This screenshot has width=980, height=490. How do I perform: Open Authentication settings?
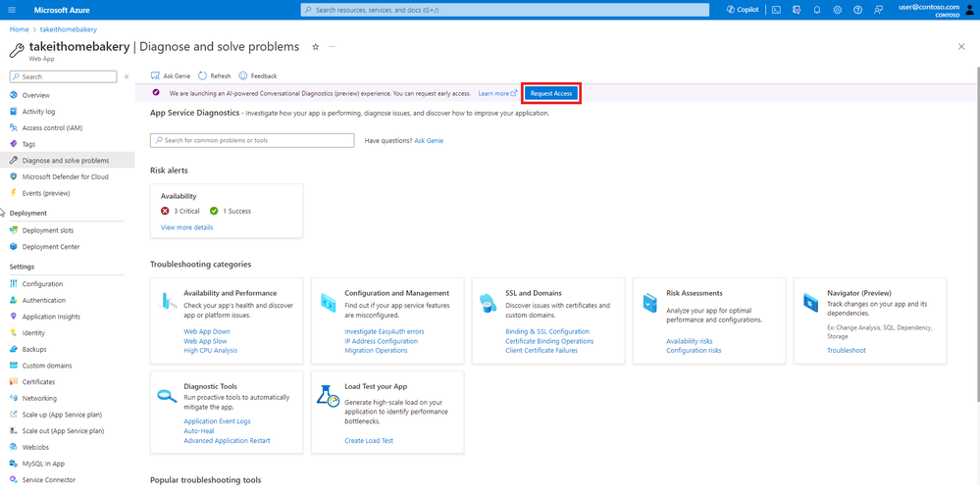(44, 300)
